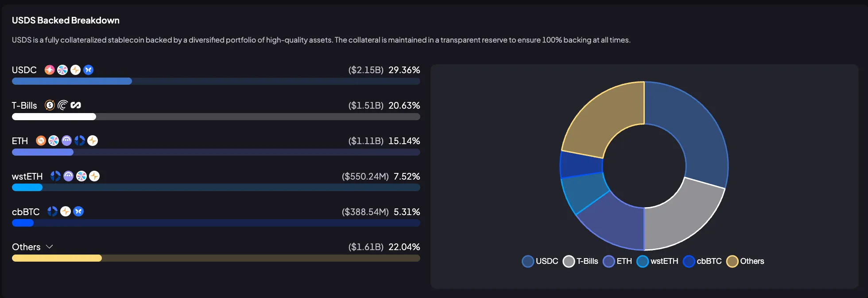Click the Others row label in the breakdown list
Screen dimensions: 868x298
click(26, 247)
